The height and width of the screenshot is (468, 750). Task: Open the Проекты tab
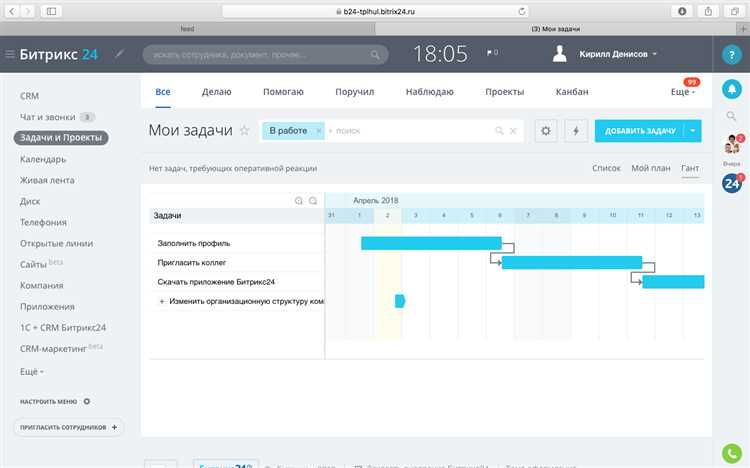point(505,92)
